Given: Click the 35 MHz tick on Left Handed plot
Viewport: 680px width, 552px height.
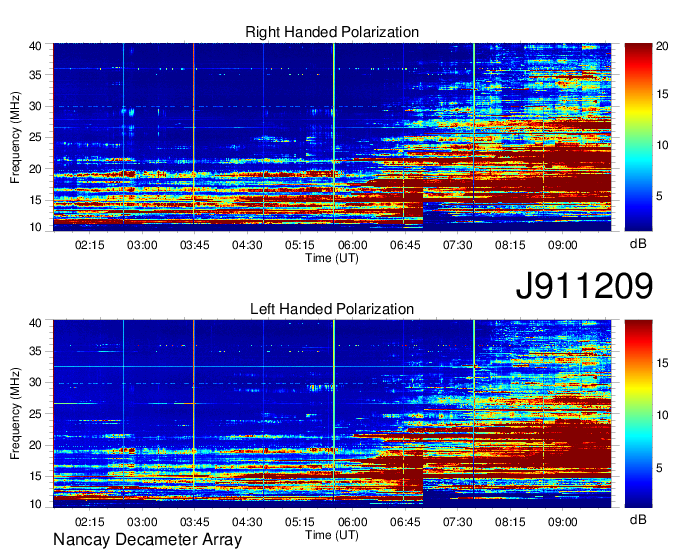Looking at the screenshot, I should 36,351.
